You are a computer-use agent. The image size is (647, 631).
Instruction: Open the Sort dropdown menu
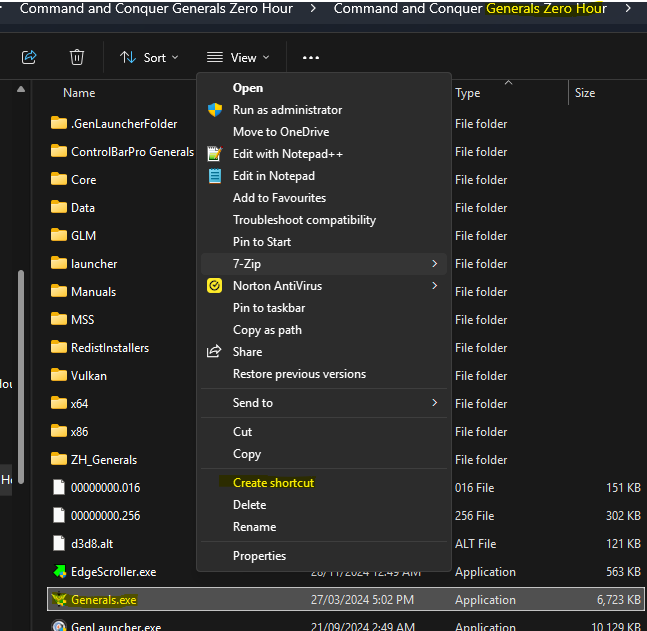pos(150,58)
